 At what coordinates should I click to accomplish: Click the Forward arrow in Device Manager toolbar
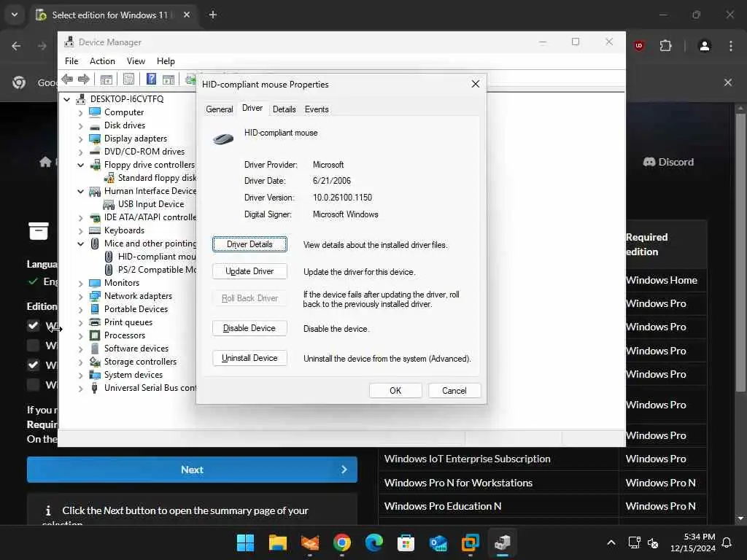[x=84, y=79]
